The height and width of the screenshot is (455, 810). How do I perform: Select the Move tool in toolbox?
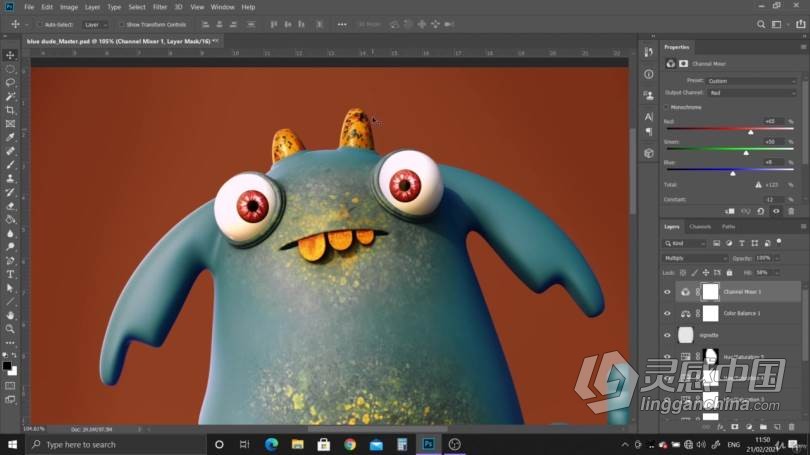[x=10, y=55]
